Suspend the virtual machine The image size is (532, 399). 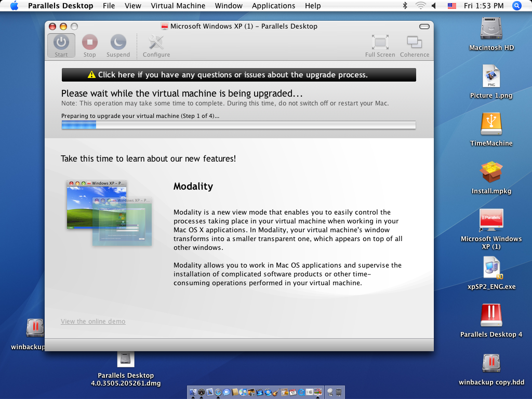pos(118,46)
